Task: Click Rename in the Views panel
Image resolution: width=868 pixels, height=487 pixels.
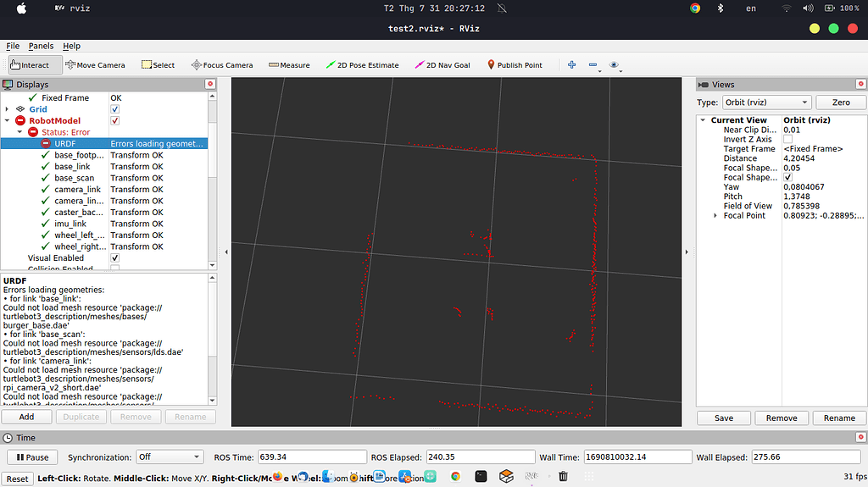Action: pyautogui.click(x=839, y=418)
